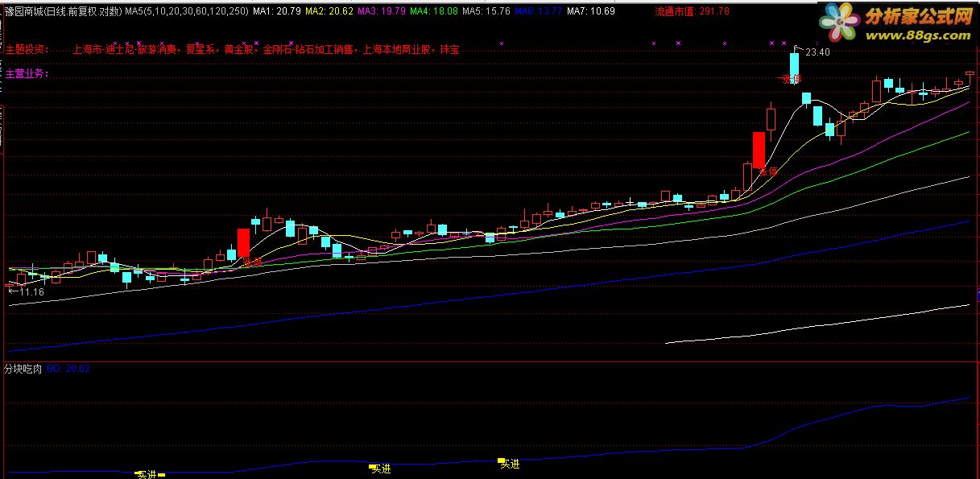The image size is (980, 479).
Task: Click the stock title 豫园商城(日线 前复权 对数)
Action: [63, 11]
